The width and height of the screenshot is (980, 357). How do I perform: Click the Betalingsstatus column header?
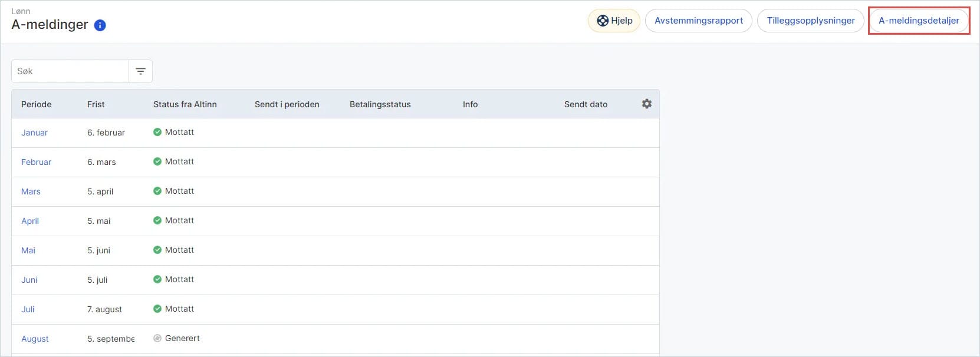[x=380, y=104]
